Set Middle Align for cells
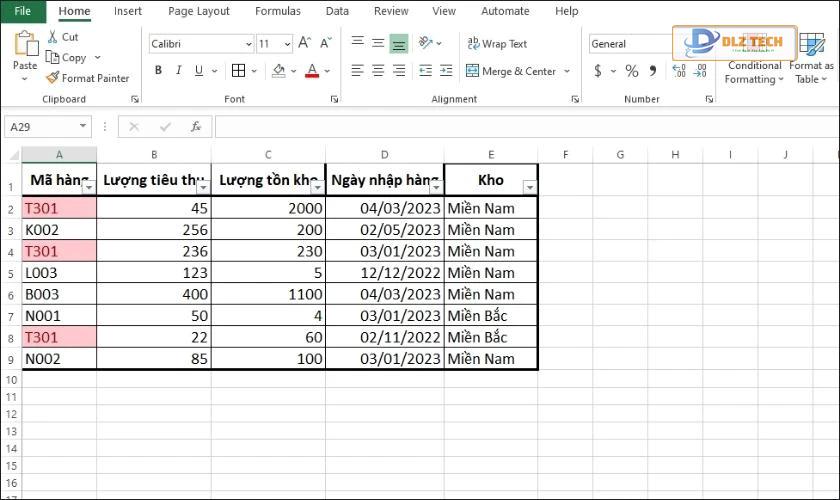 pyautogui.click(x=378, y=43)
